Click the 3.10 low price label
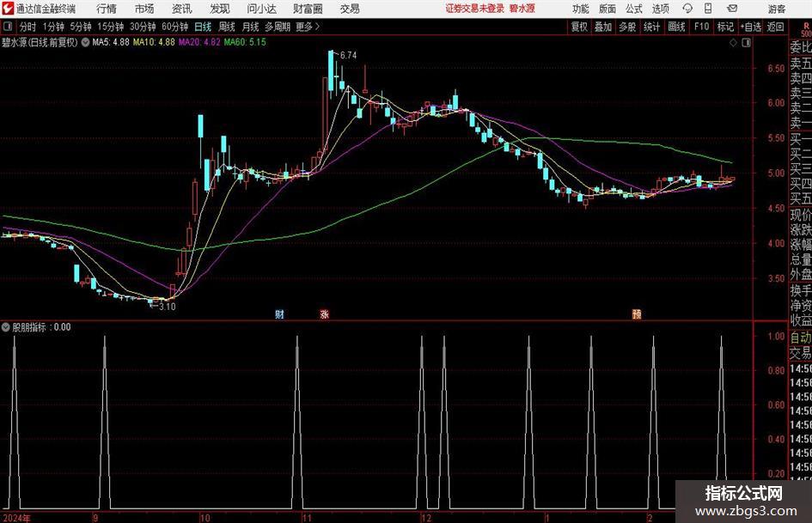This screenshot has width=812, height=523. pos(168,307)
